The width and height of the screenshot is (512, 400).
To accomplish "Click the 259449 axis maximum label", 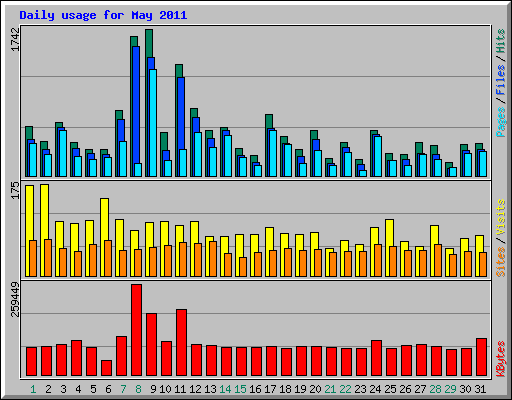I will click(x=15, y=299).
